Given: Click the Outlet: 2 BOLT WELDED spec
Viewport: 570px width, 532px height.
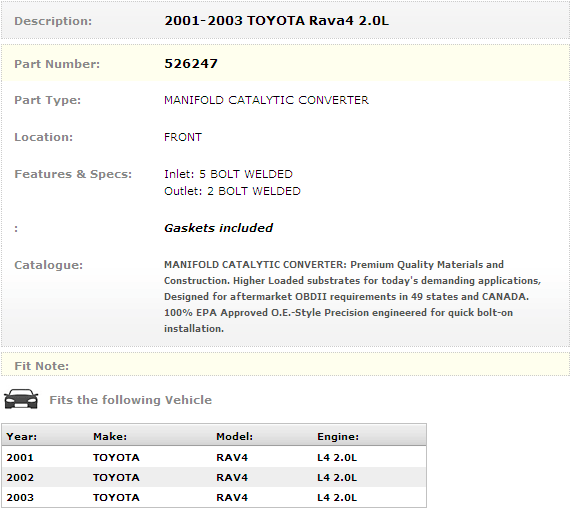Looking at the screenshot, I should pyautogui.click(x=232, y=191).
